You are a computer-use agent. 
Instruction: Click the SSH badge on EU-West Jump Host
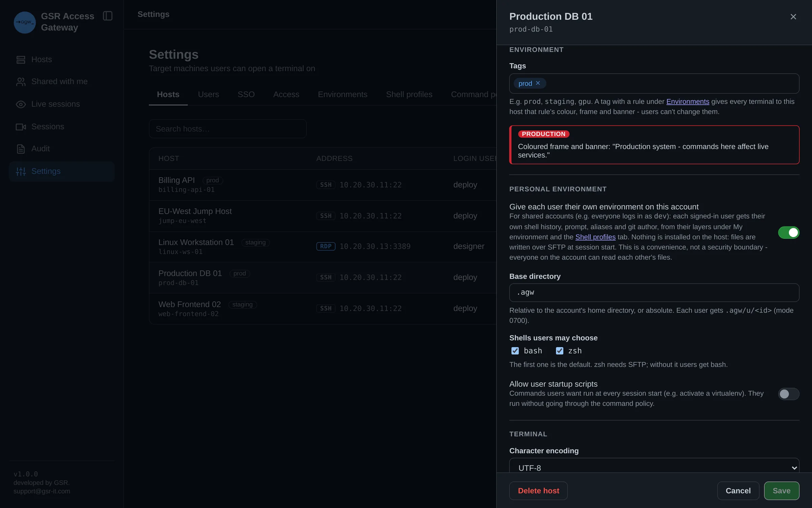click(x=326, y=216)
